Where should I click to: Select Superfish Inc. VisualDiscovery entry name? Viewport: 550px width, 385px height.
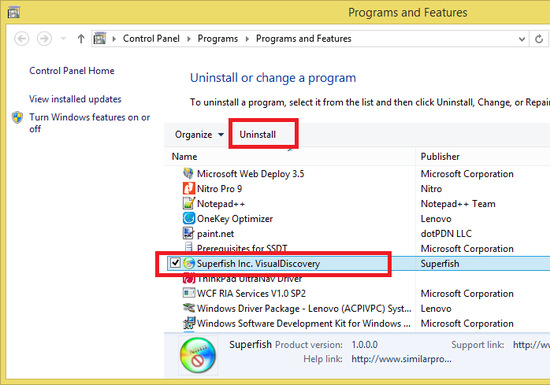[258, 264]
